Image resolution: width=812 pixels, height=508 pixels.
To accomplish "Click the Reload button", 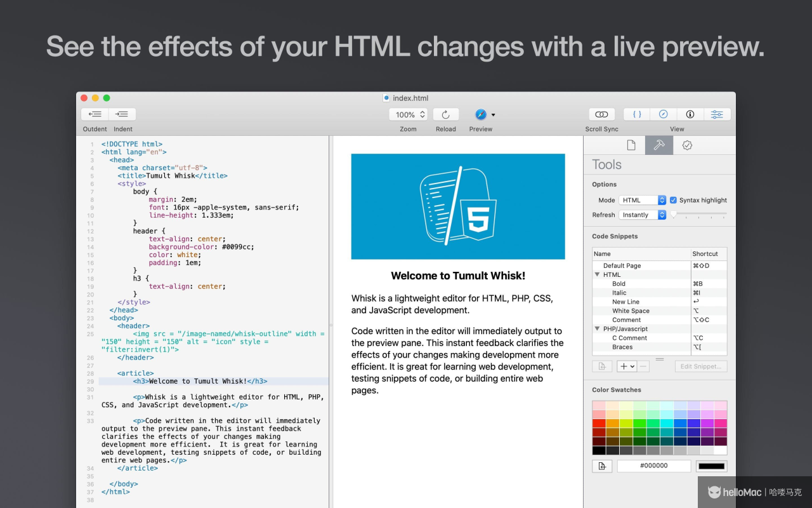I will [446, 114].
